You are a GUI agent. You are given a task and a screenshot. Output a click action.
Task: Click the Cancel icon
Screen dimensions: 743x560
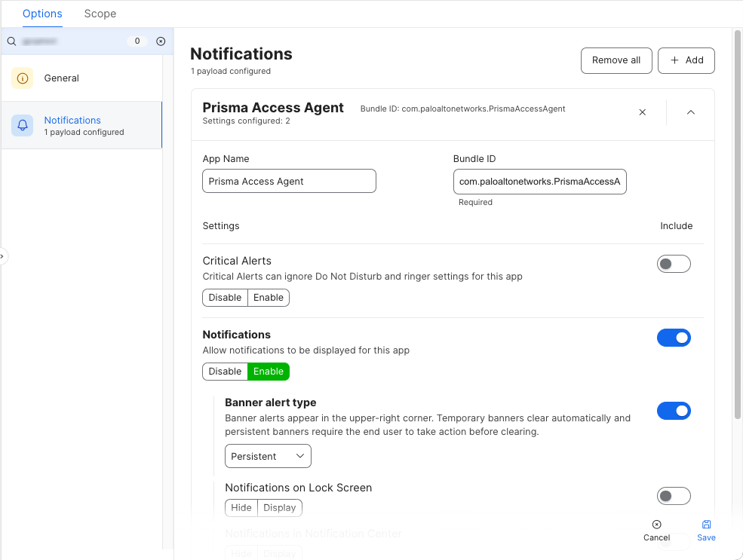656,525
